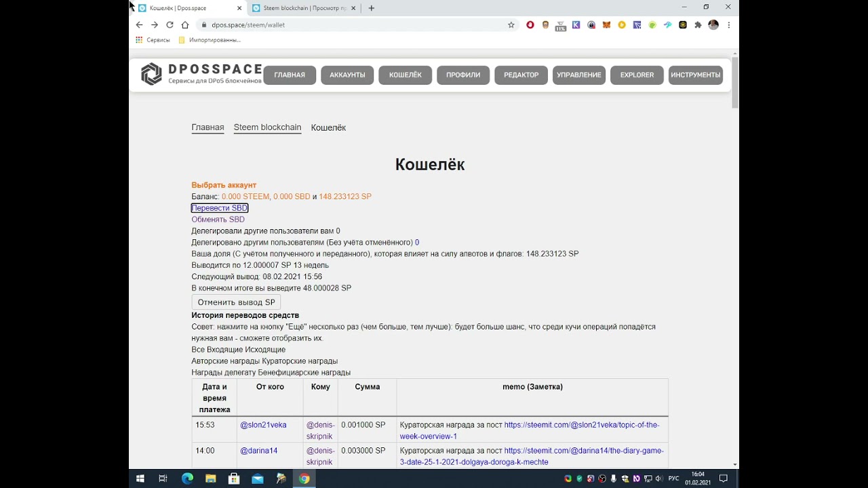The image size is (868, 488).
Task: Switch to the Steem blockchain browser tab
Action: [305, 8]
